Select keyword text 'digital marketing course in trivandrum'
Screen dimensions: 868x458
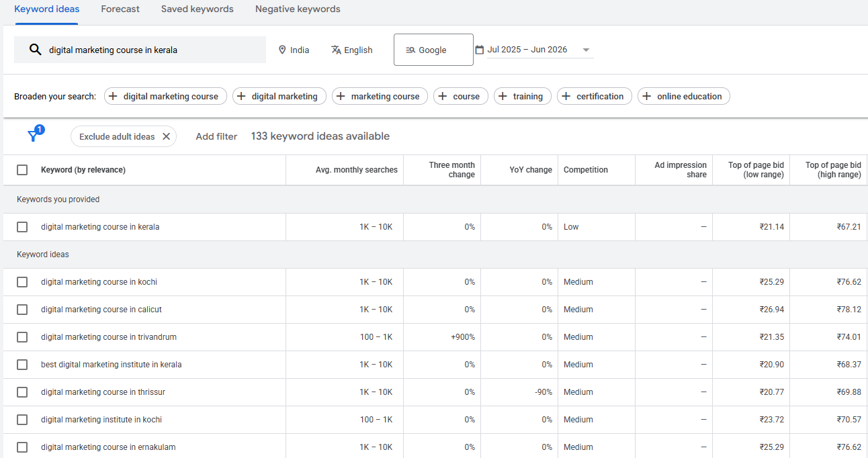(x=109, y=337)
